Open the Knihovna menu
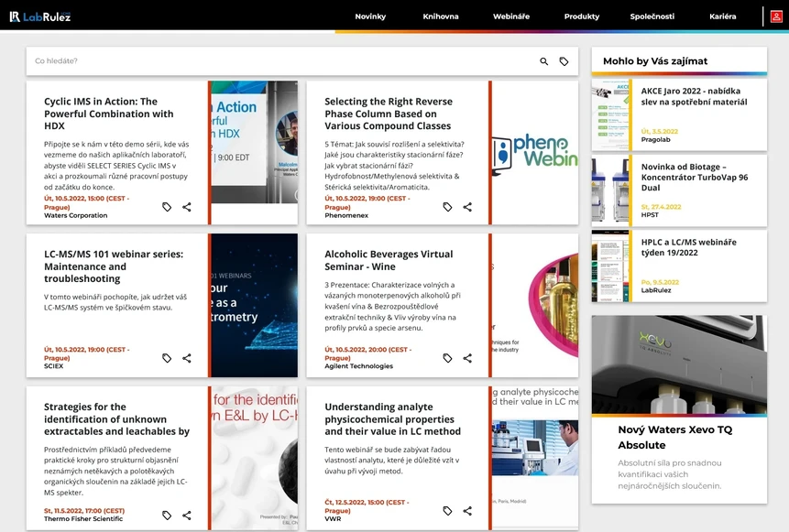This screenshot has height=532, width=789. pos(441,16)
